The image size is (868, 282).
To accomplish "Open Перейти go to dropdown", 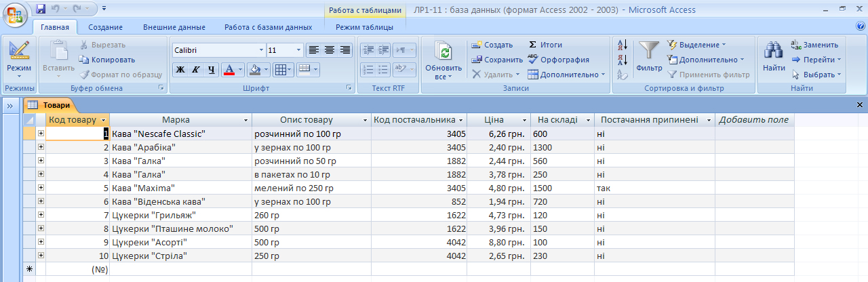I will click(816, 60).
